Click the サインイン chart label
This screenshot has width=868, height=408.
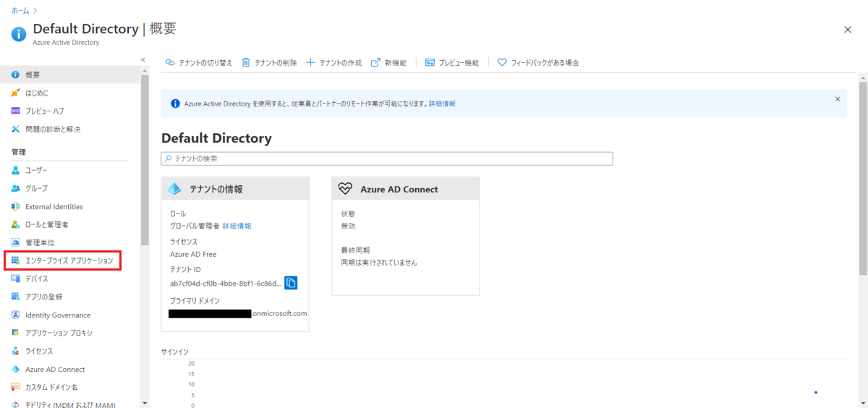tap(174, 352)
